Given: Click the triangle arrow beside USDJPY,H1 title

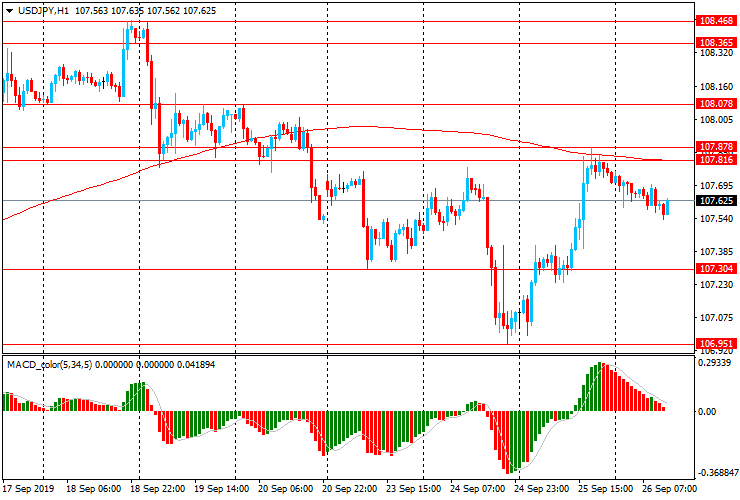Looking at the screenshot, I should click(8, 10).
